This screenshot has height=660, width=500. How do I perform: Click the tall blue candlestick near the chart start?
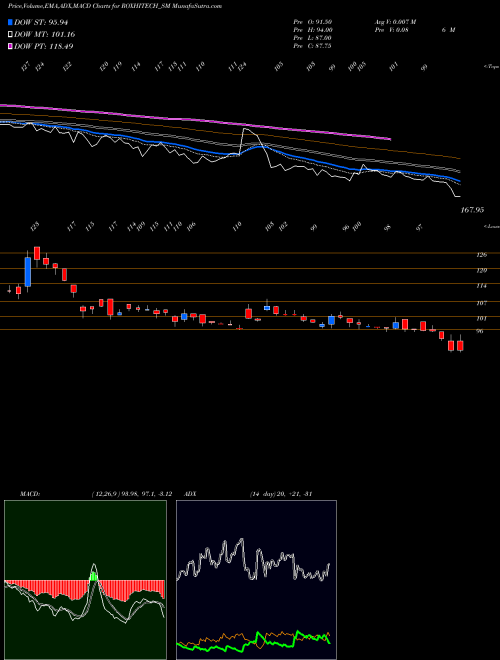click(28, 271)
